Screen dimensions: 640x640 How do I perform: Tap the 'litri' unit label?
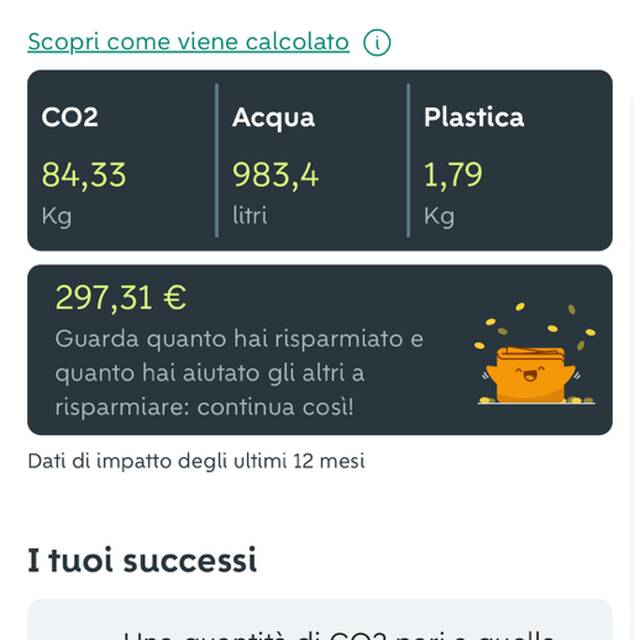(250, 215)
